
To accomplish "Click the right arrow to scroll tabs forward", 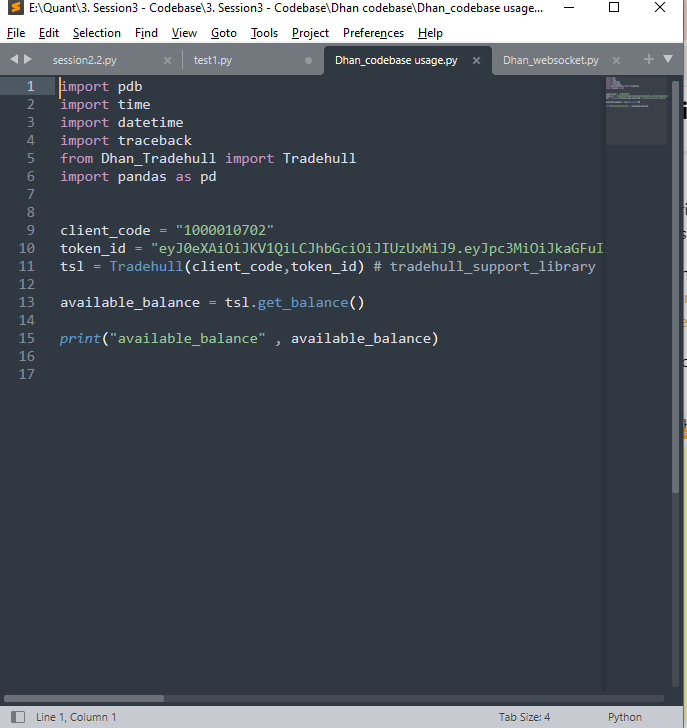I will click(x=28, y=60).
